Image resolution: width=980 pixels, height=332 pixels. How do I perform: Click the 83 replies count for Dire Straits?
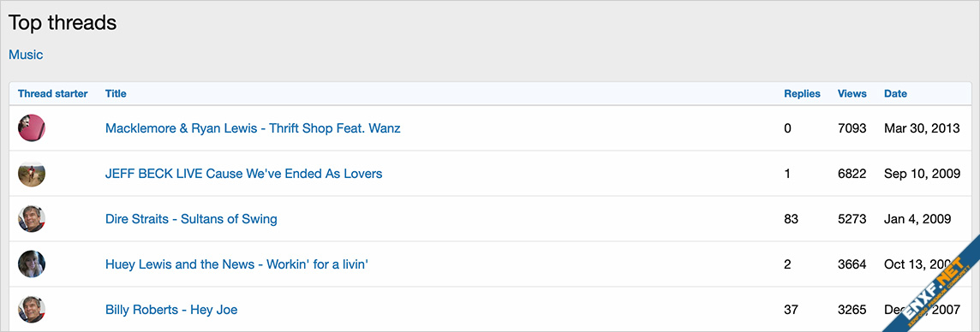coord(791,219)
